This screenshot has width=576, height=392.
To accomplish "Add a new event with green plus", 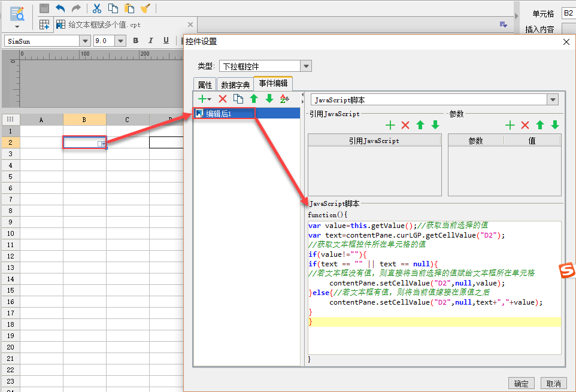I will click(205, 99).
